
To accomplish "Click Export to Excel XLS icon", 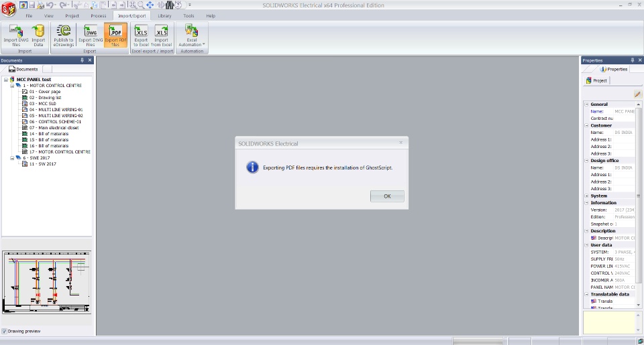I will 141,36.
